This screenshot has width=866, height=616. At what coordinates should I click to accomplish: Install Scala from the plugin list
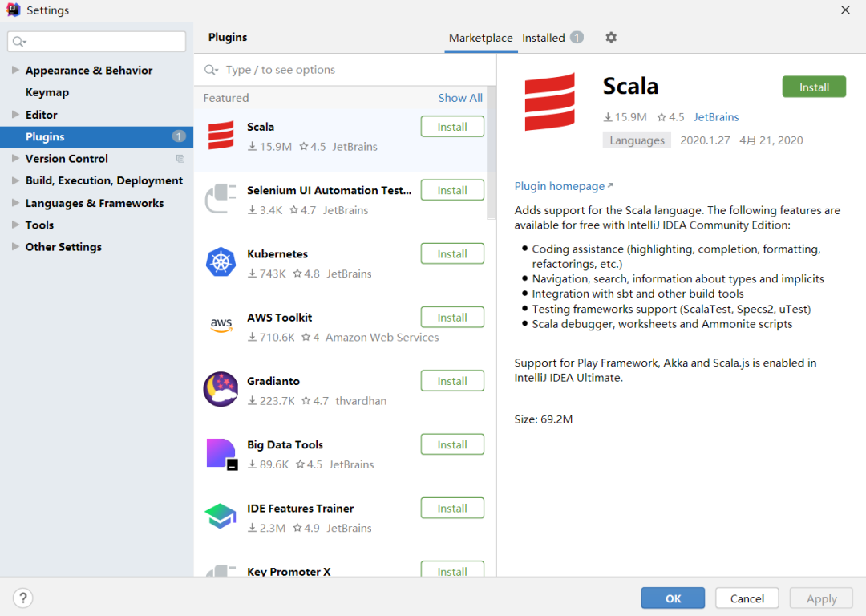click(452, 127)
